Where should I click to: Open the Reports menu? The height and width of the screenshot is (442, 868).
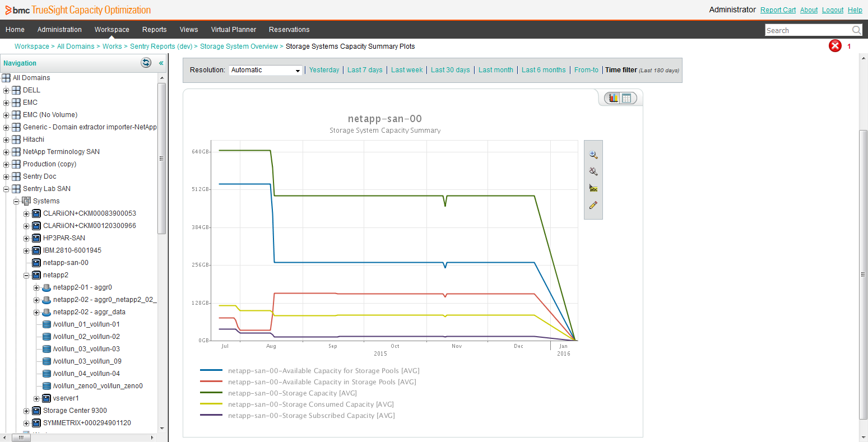(155, 30)
